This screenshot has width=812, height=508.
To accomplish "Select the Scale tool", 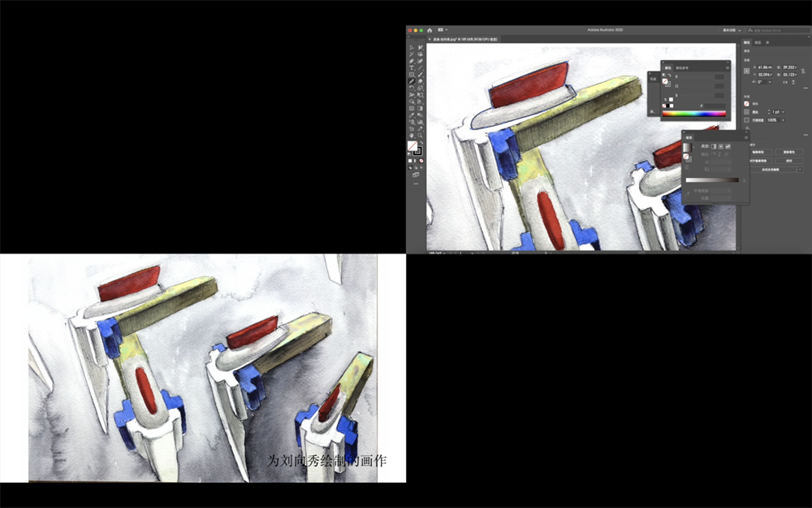I will [420, 88].
